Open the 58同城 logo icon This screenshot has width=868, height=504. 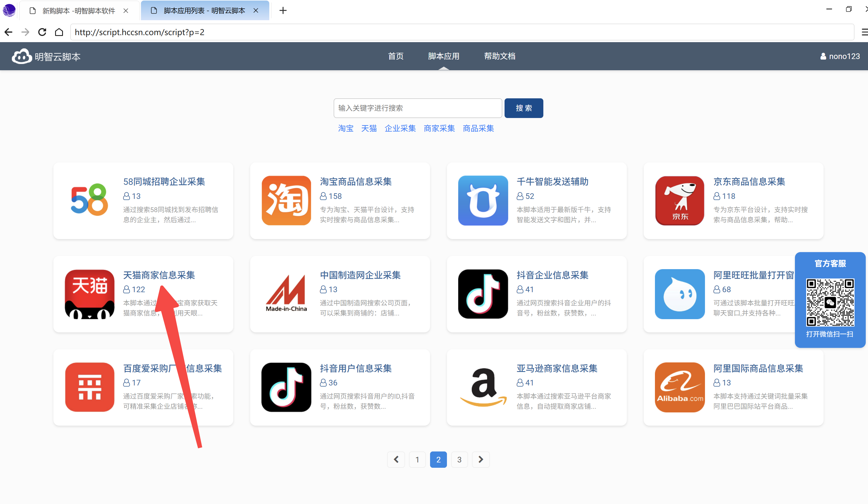click(90, 200)
